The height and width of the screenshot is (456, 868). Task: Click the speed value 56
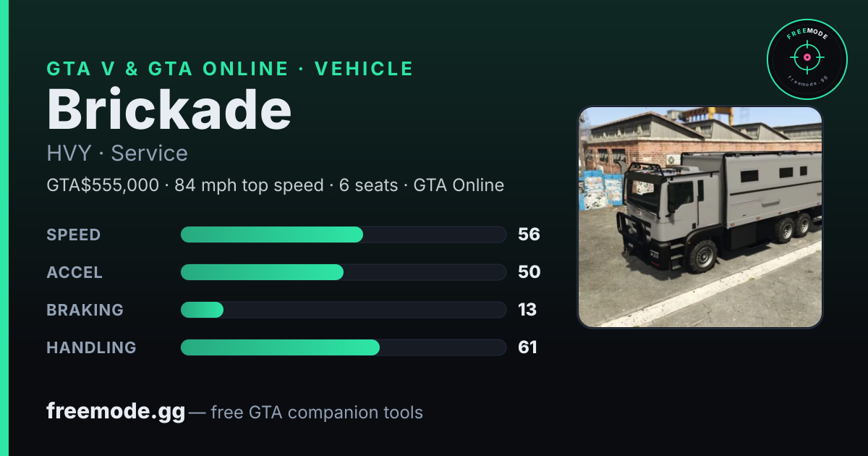point(529,235)
